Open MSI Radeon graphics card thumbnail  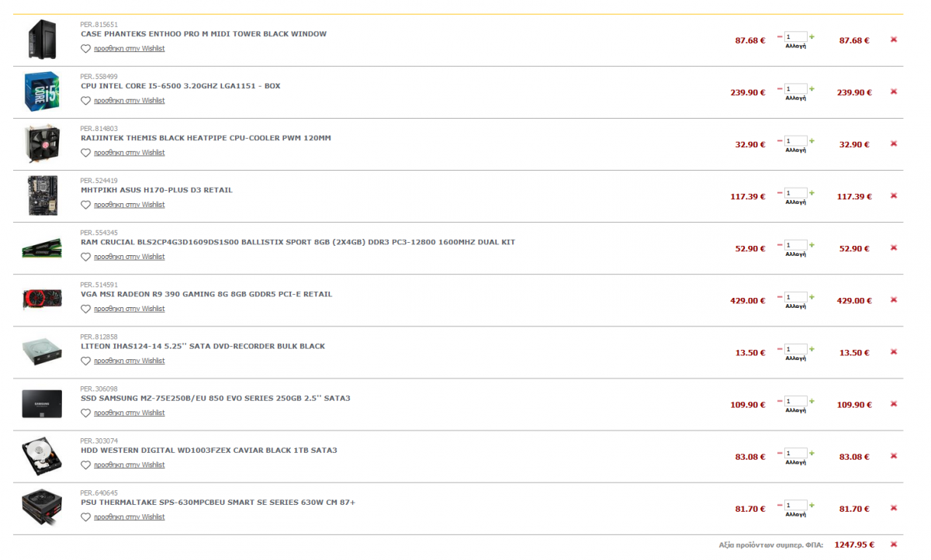(x=41, y=299)
